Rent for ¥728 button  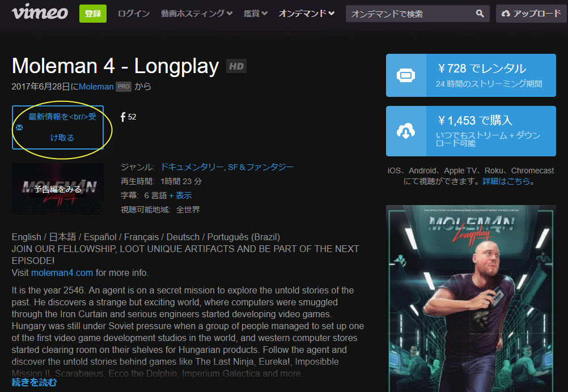point(471,75)
